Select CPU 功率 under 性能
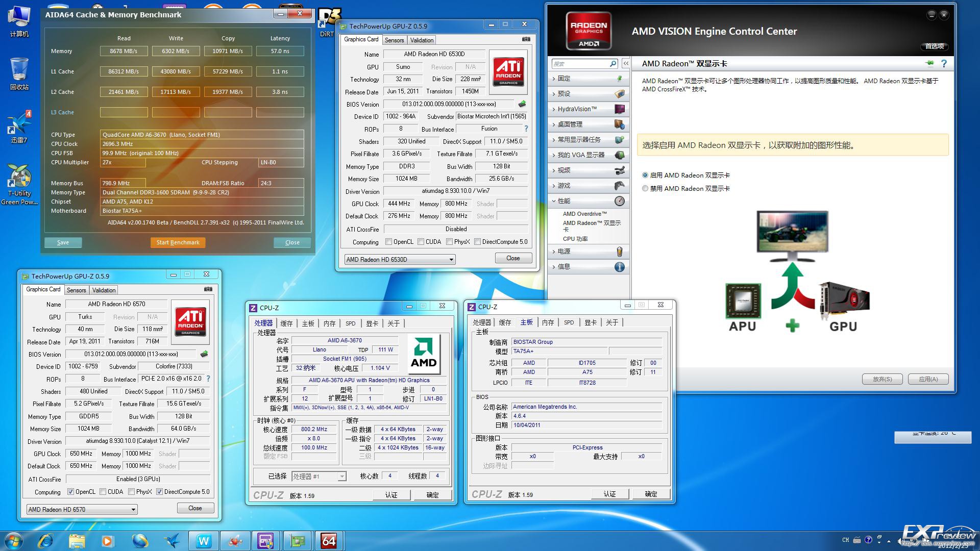The image size is (980, 551). tap(575, 239)
